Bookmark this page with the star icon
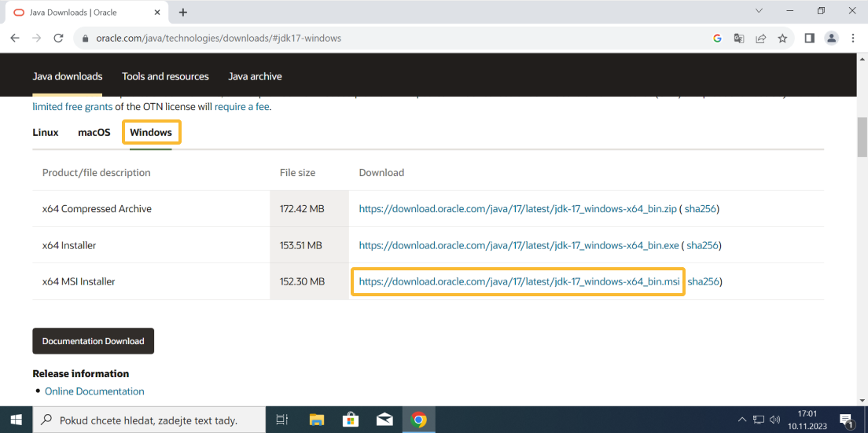Screen dimensions: 868x433 click(782, 38)
